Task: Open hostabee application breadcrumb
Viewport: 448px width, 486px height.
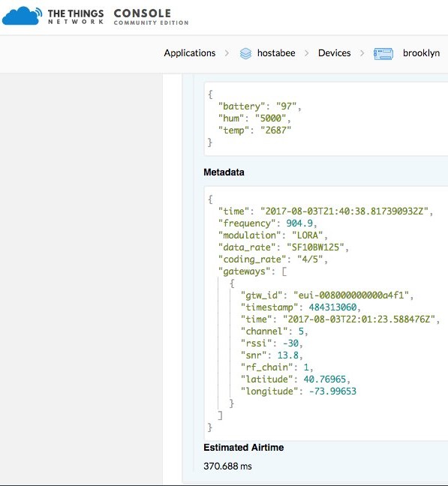Action: point(276,53)
